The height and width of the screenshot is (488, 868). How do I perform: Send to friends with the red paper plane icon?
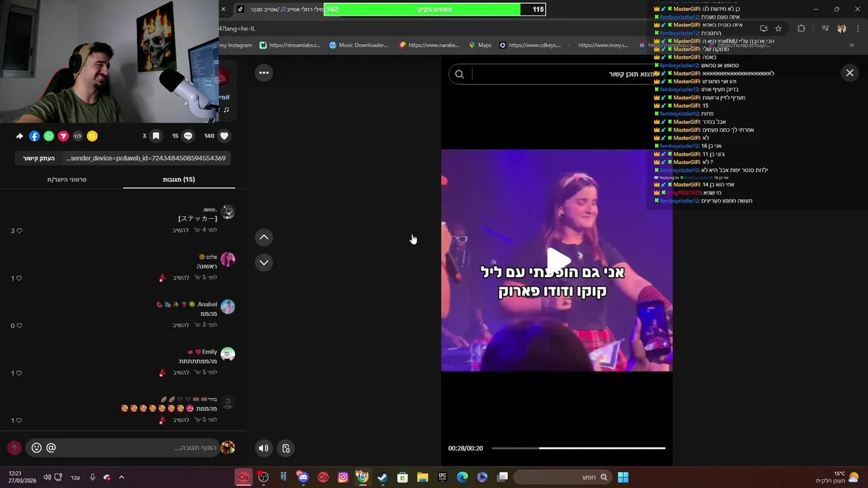point(63,136)
